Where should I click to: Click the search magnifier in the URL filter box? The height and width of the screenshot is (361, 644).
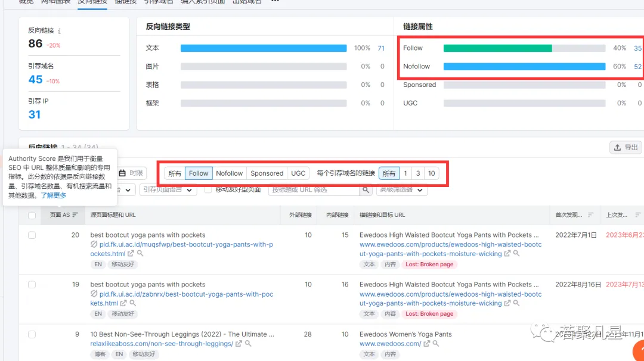(366, 190)
